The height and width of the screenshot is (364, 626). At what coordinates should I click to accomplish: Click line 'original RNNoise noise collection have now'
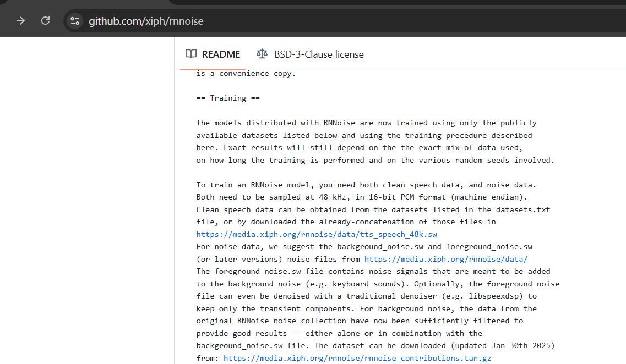click(x=360, y=321)
